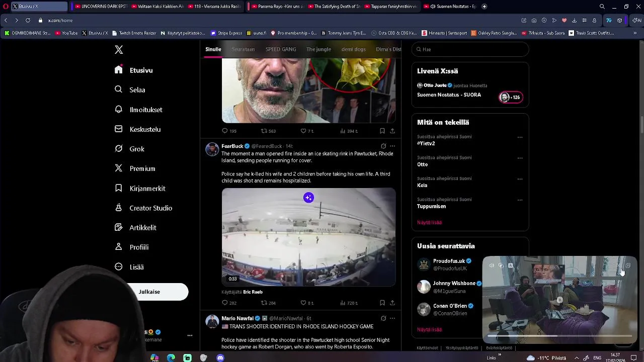Repost the FearBuck post with 284 reposts
644x362 pixels.
(268, 303)
